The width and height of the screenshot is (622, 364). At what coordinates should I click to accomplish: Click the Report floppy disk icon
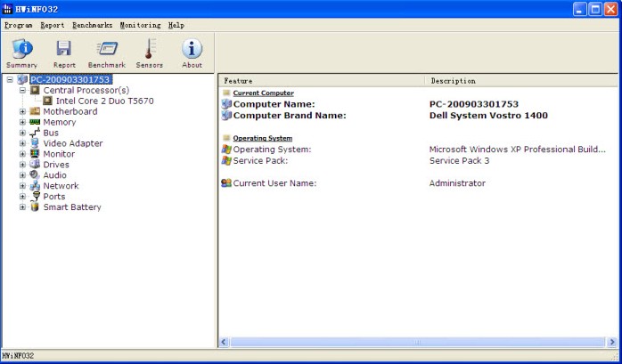pyautogui.click(x=64, y=53)
